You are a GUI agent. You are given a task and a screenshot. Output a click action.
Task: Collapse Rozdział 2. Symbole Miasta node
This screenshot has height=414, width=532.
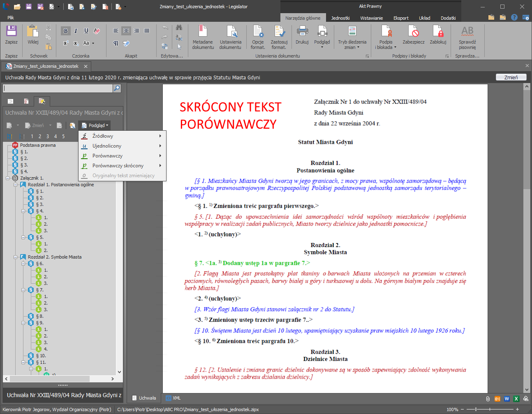(16, 257)
